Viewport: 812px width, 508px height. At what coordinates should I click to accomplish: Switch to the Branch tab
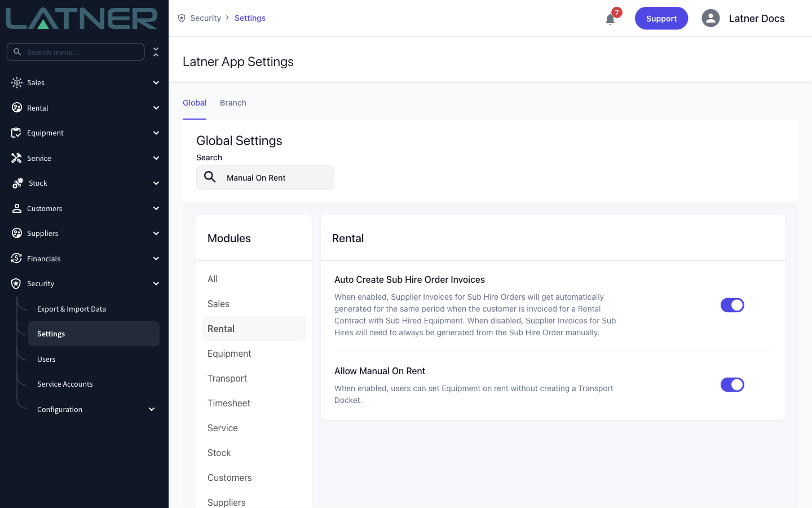[233, 103]
